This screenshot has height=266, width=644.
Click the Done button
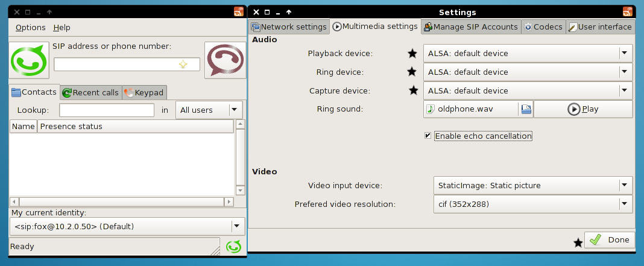pos(609,239)
